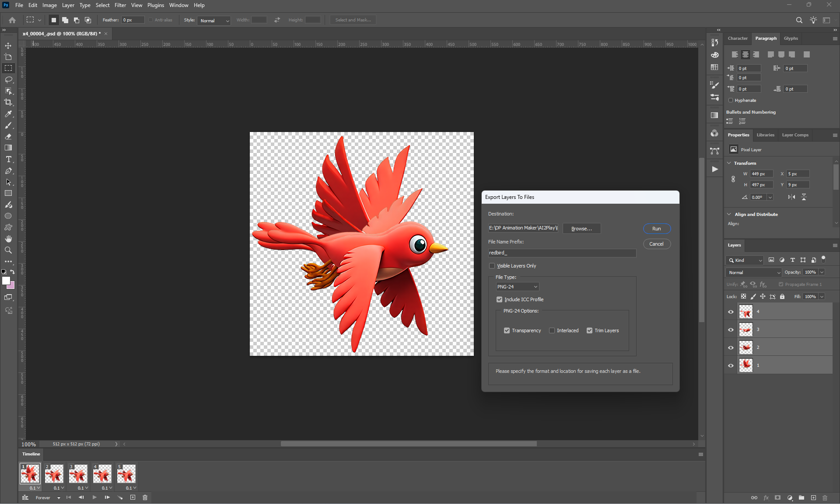The height and width of the screenshot is (504, 840).
Task: Select the Hand tool
Action: coord(8,239)
